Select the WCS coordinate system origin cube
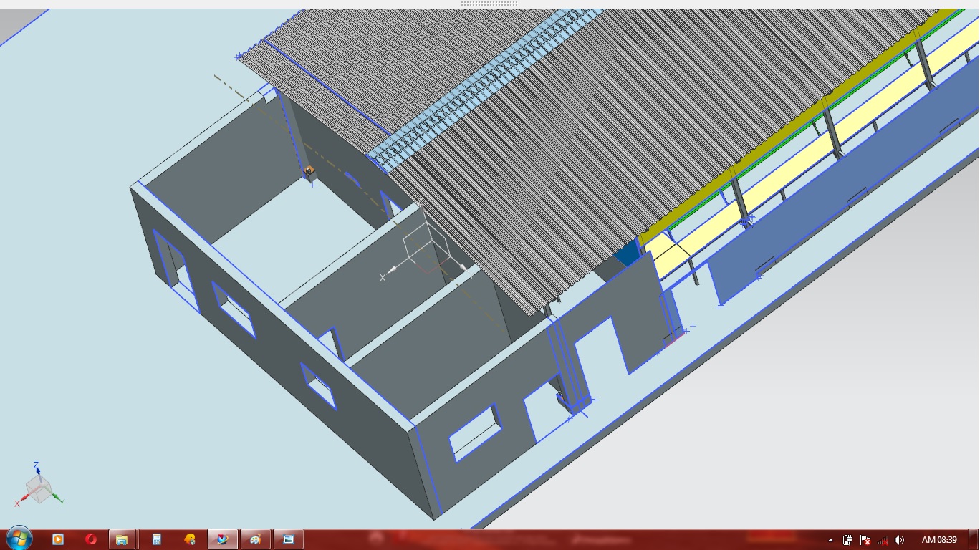Image resolution: width=980 pixels, height=550 pixels. [x=426, y=247]
